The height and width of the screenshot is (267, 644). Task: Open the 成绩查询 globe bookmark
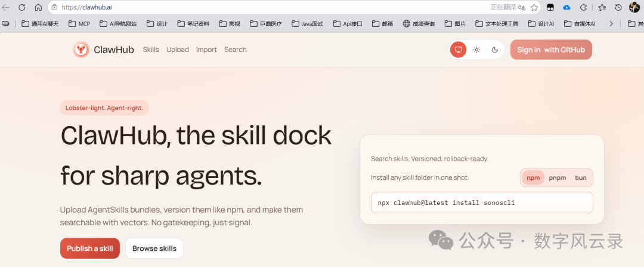click(419, 24)
